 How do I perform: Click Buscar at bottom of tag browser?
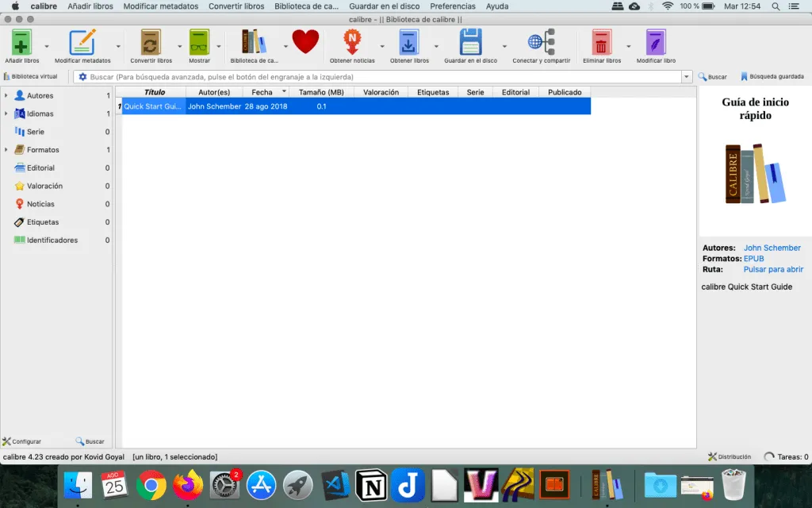[x=90, y=441]
